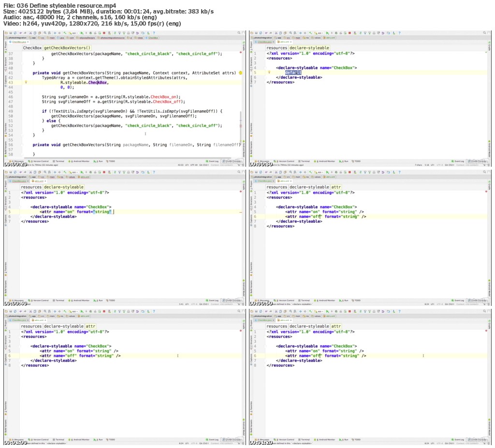495x448 pixels.
Task: Open the Run tool window in the 00:00:40 frame
Action: 98,300
